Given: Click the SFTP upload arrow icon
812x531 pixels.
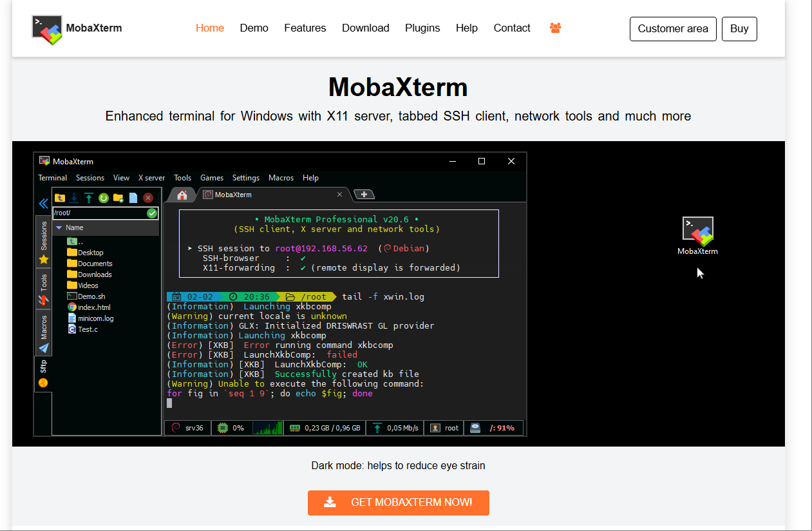Looking at the screenshot, I should 88,198.
